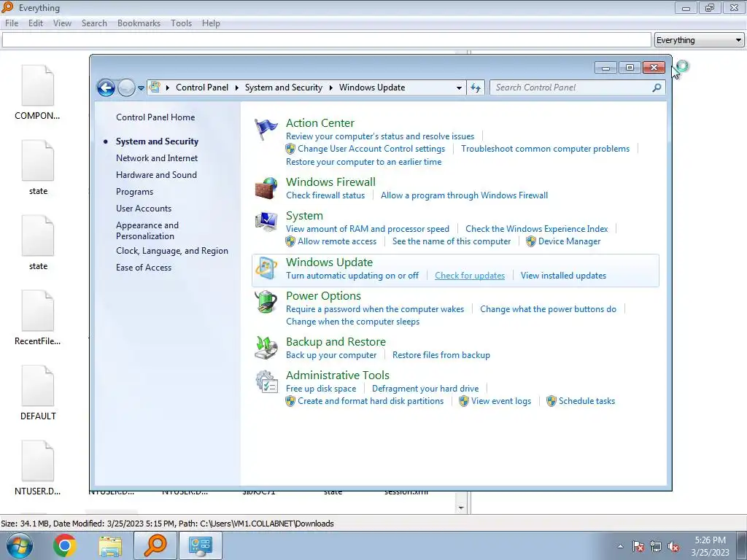This screenshot has height=560, width=747.
Task: Open the Windows Firewall heading link
Action: point(330,182)
